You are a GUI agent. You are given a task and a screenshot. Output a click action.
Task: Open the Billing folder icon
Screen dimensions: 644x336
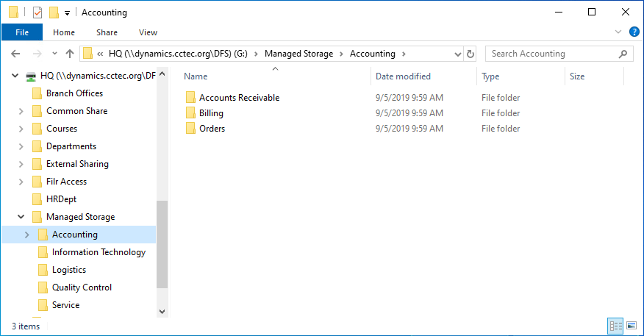pos(190,113)
